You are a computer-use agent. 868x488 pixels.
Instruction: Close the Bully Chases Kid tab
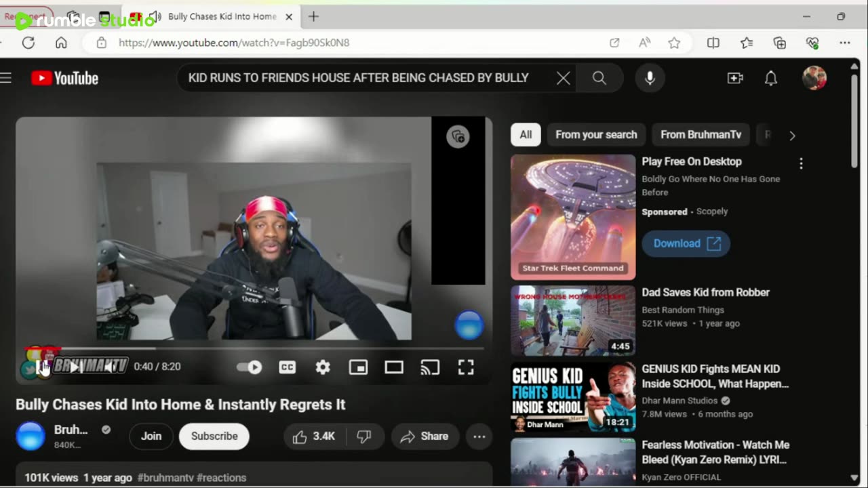(x=288, y=16)
